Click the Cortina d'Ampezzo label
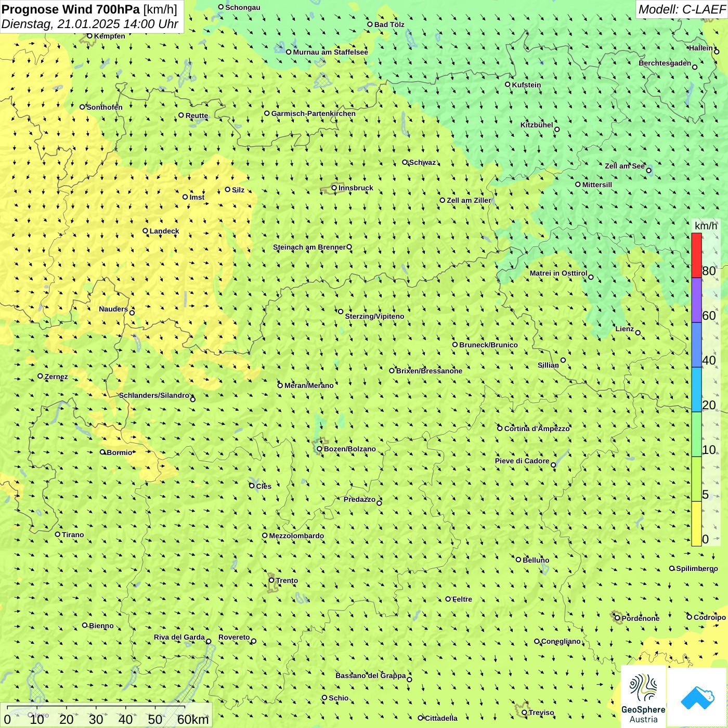 pos(537,428)
